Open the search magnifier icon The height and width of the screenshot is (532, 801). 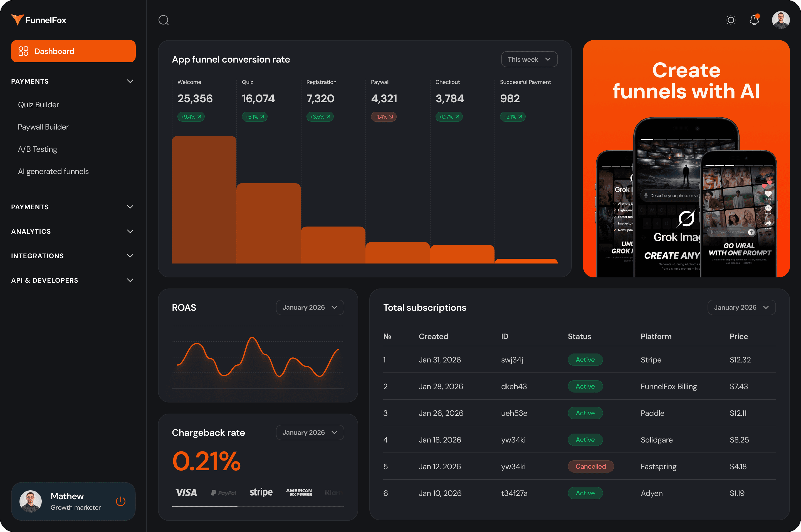pyautogui.click(x=164, y=20)
